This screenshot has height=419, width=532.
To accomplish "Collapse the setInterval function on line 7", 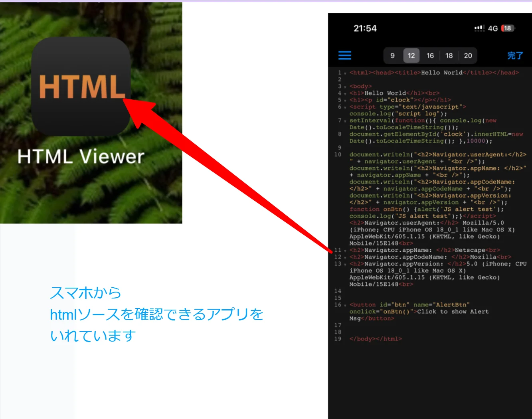I will point(344,120).
